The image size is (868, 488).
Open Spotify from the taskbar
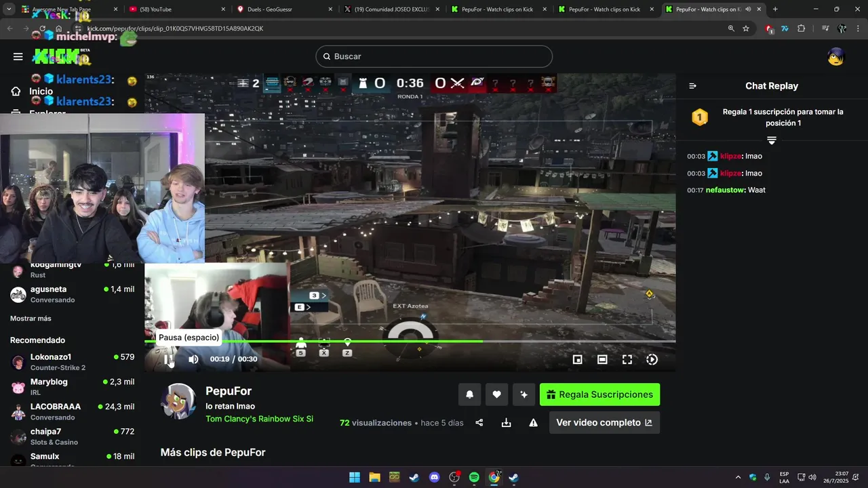(x=474, y=477)
